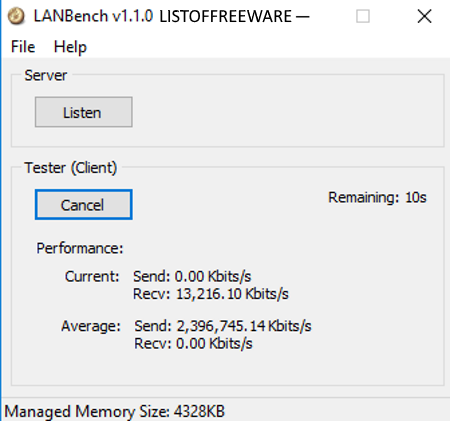Open the Help menu
The image size is (450, 421).
click(70, 47)
